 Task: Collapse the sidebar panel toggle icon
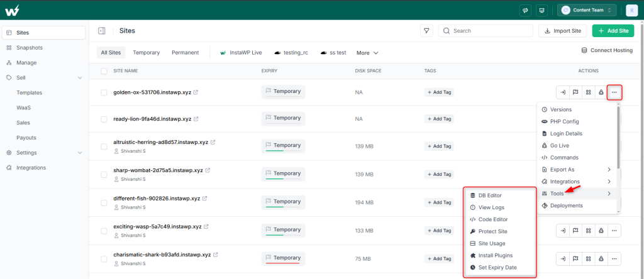101,31
